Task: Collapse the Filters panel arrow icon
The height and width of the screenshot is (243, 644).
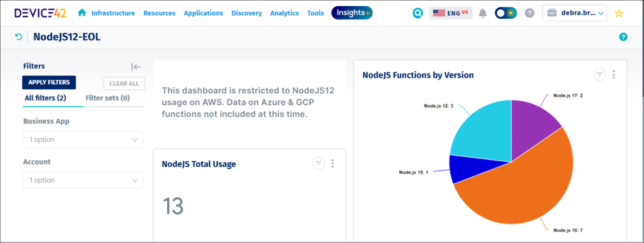Action: click(136, 67)
